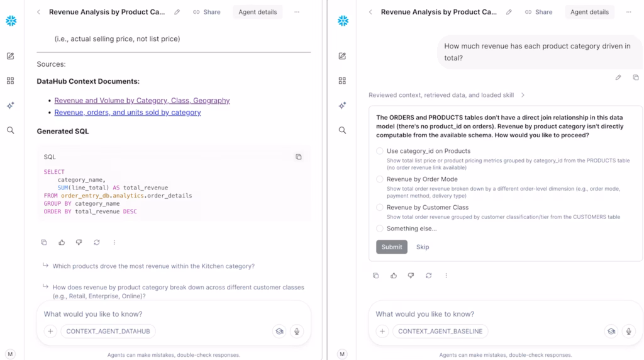Thumbs down the baseline agent response
This screenshot has height=360, width=644.
coord(411,276)
